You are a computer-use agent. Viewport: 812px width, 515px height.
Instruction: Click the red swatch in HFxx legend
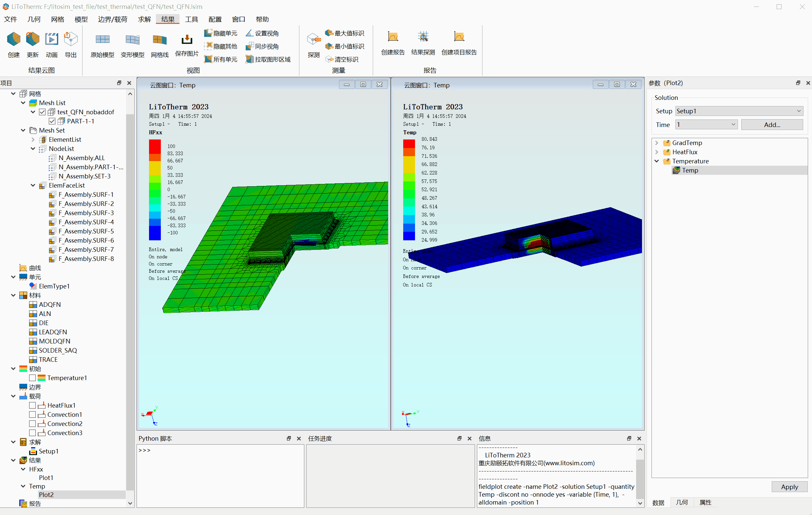point(155,146)
